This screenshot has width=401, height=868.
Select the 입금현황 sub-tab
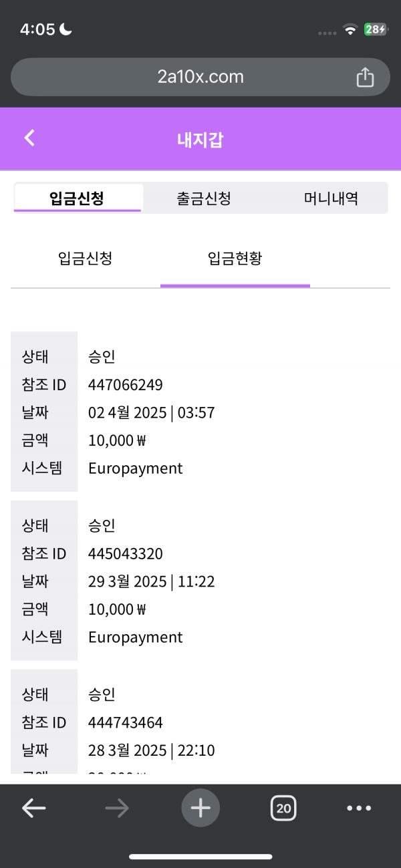point(235,259)
